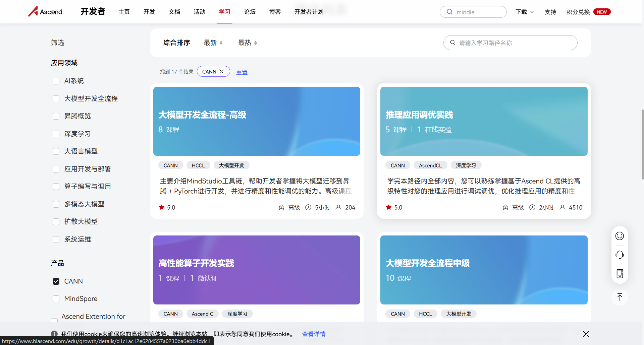Check the AI系统 filter checkbox
This screenshot has width=644, height=345.
56,81
